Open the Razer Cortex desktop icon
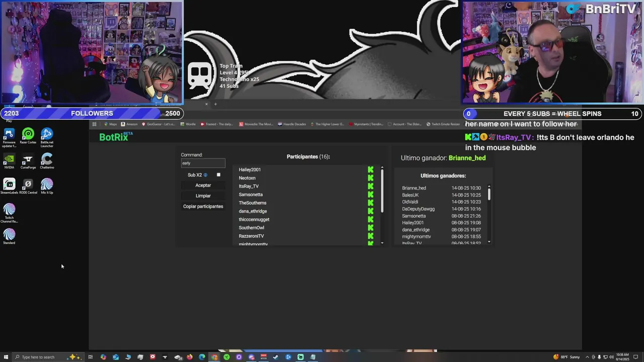 click(28, 136)
